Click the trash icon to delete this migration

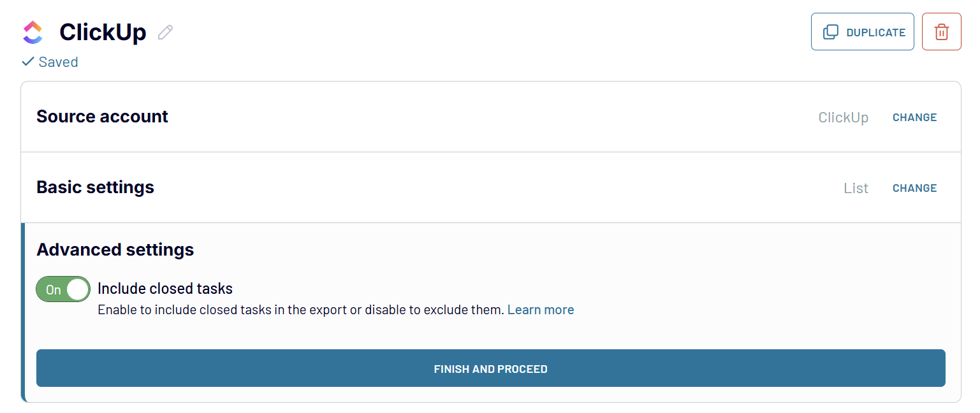coord(941,31)
